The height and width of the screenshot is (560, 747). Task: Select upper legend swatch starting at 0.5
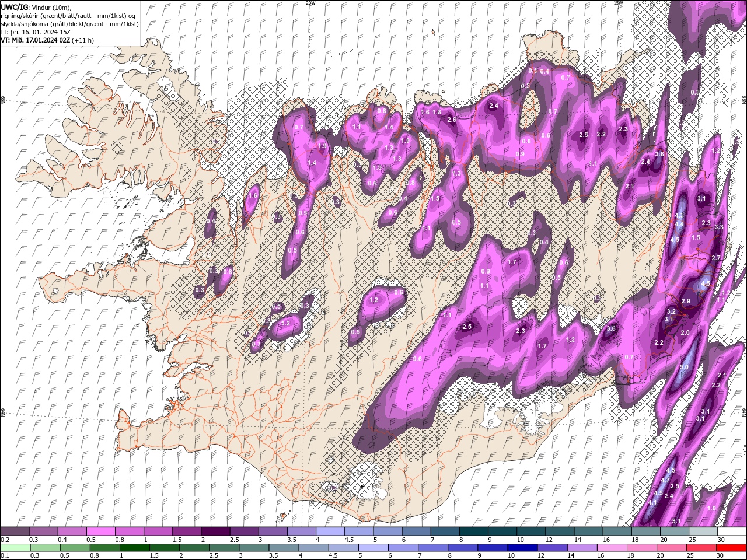[x=100, y=531]
